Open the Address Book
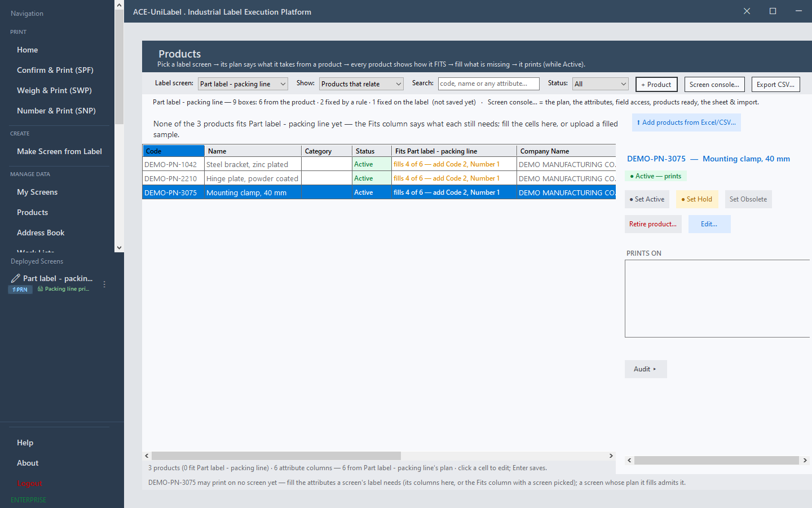This screenshot has height=508, width=812. (41, 233)
